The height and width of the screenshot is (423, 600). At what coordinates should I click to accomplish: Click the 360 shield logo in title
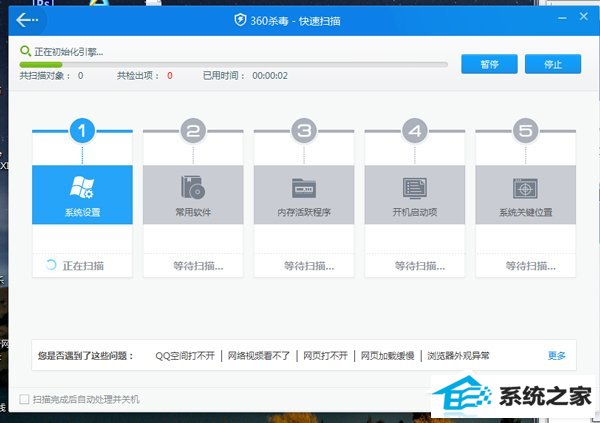[240, 20]
